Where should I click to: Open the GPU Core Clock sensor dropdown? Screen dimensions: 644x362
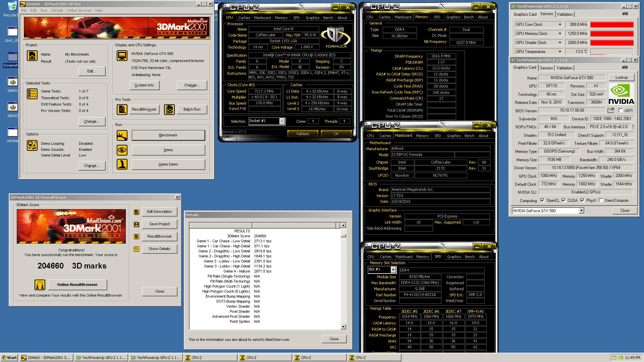point(559,24)
